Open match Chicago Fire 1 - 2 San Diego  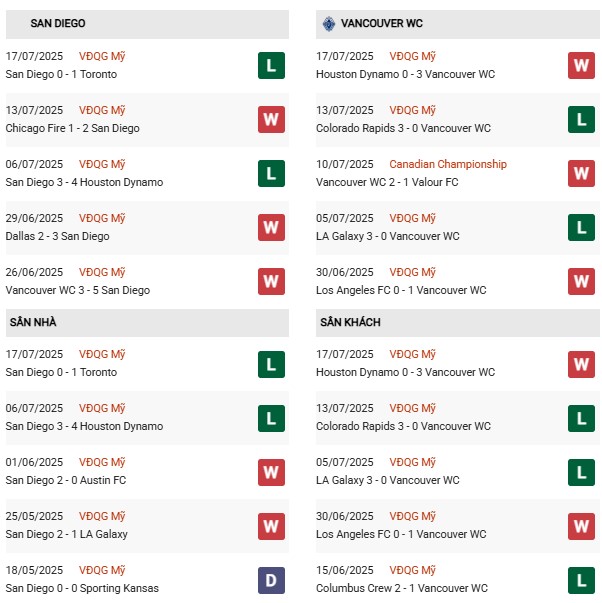[x=72, y=128]
